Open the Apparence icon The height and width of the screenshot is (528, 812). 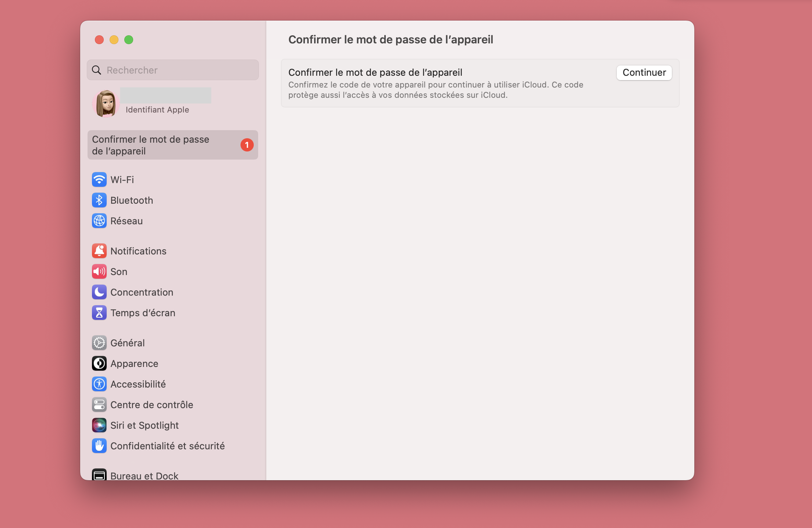[x=99, y=364]
